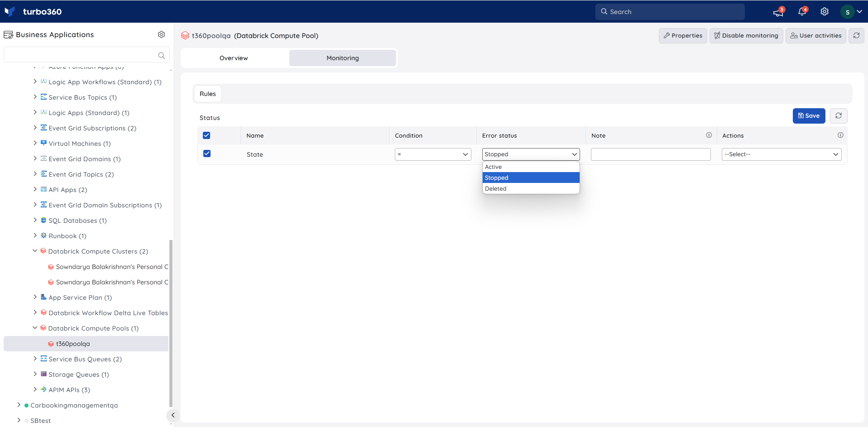Focus the Note input field for State
The height and width of the screenshot is (427, 868).
tap(651, 154)
